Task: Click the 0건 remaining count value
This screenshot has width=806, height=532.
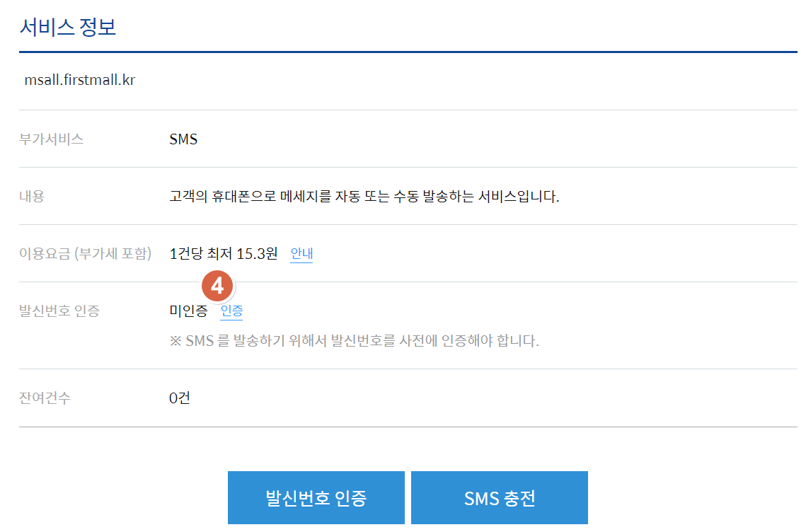Action: click(x=180, y=398)
